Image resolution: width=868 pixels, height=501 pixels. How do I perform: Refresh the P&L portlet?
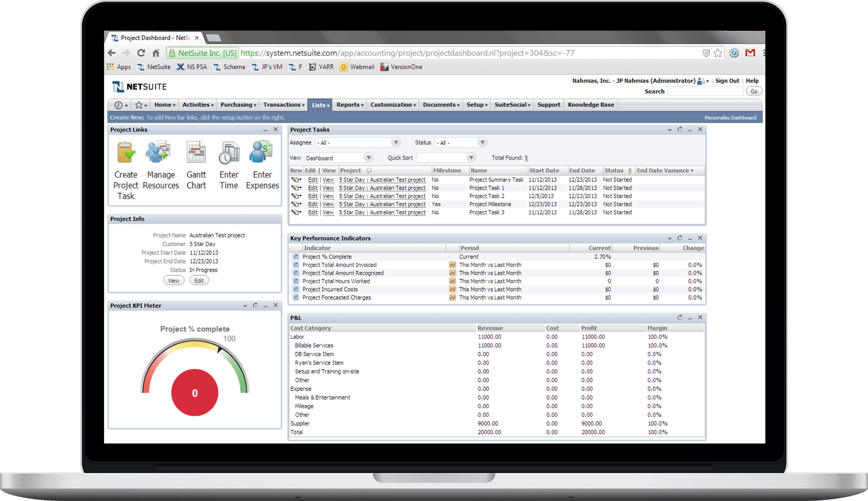(x=680, y=317)
